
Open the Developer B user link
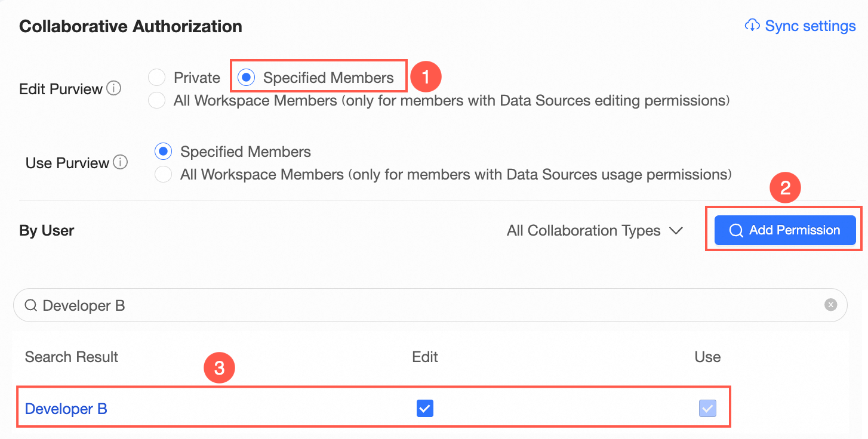tap(66, 409)
